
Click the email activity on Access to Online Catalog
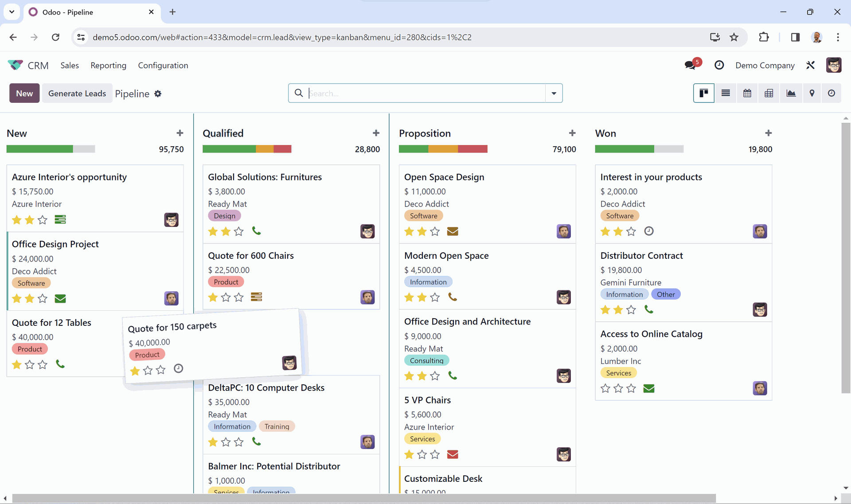[649, 388]
